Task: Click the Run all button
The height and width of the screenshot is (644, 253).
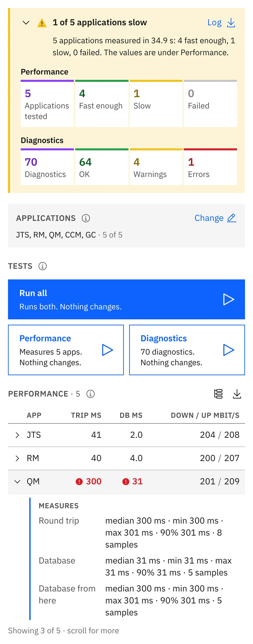Action: [x=126, y=299]
